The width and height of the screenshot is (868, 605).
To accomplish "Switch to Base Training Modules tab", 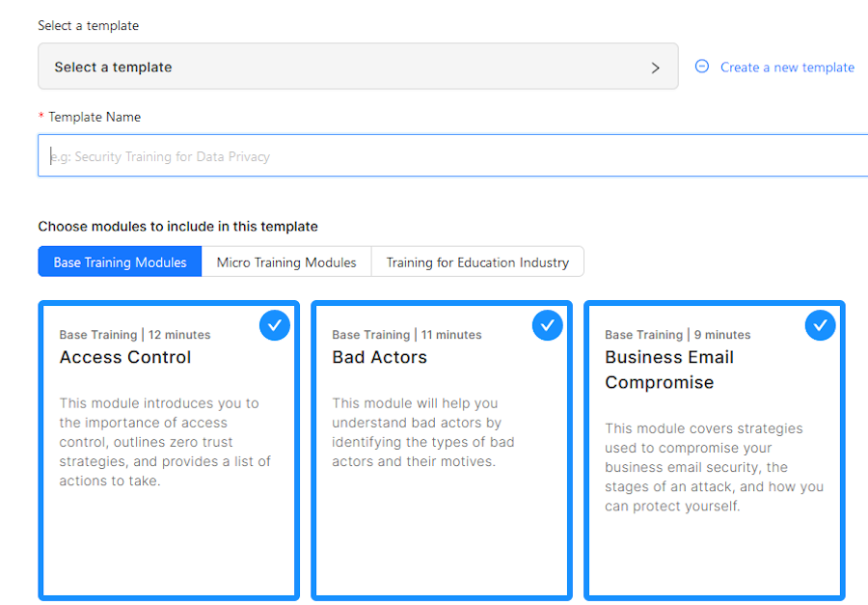I will point(120,261).
